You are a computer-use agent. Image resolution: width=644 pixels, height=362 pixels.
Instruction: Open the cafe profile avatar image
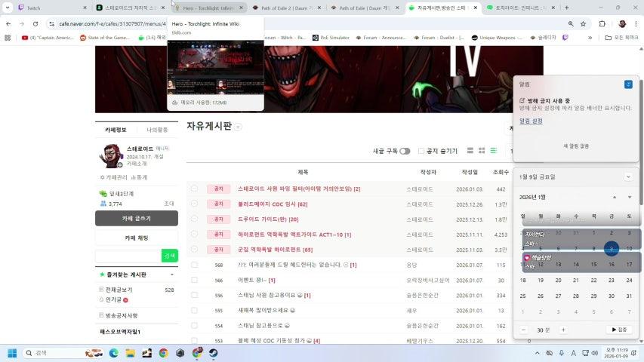(x=111, y=156)
